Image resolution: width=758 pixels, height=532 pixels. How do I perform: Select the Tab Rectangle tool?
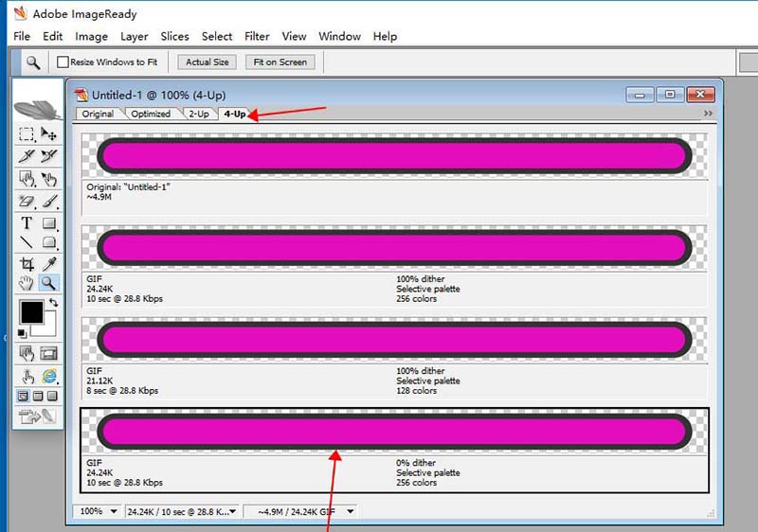click(48, 242)
